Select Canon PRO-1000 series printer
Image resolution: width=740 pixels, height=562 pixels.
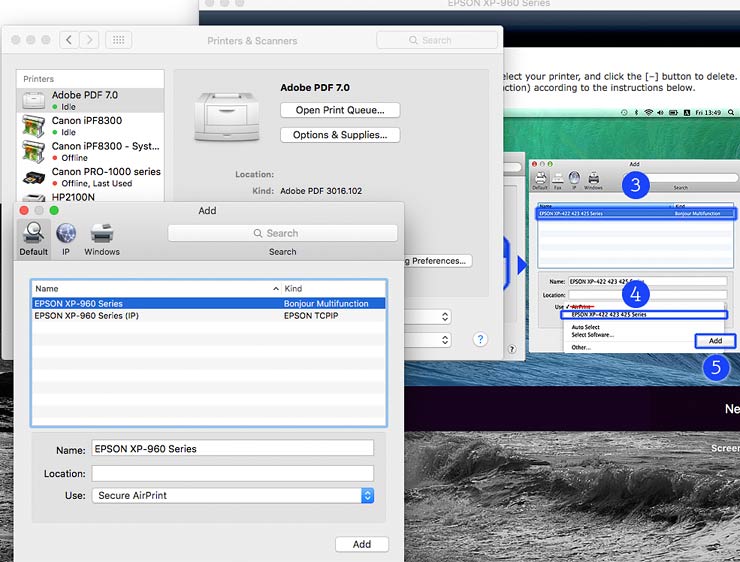tap(91, 176)
